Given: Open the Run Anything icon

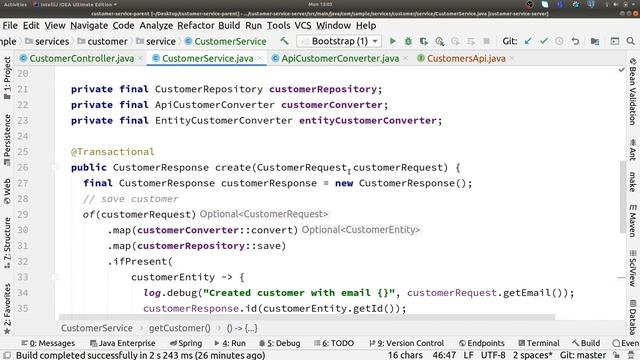Looking at the screenshot, I should (x=615, y=41).
